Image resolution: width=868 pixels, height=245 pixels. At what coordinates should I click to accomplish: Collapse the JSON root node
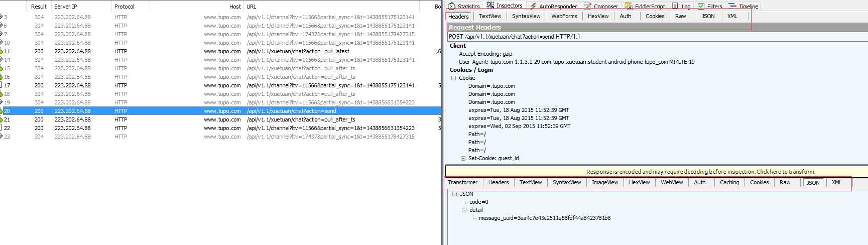455,194
